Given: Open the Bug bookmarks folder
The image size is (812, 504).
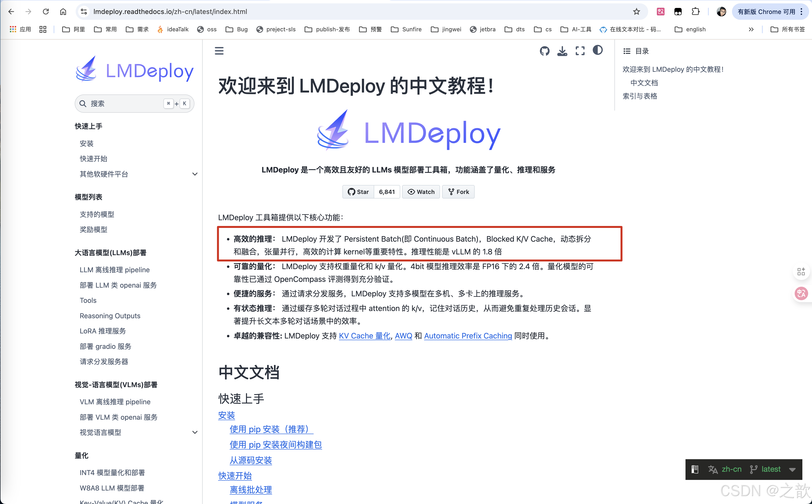Looking at the screenshot, I should (237, 29).
